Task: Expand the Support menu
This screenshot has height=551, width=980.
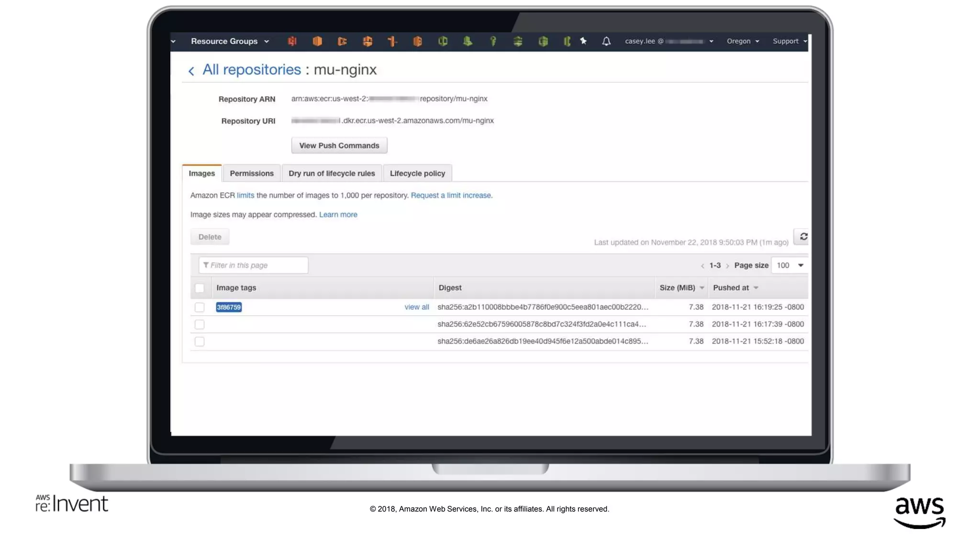Action: point(790,41)
